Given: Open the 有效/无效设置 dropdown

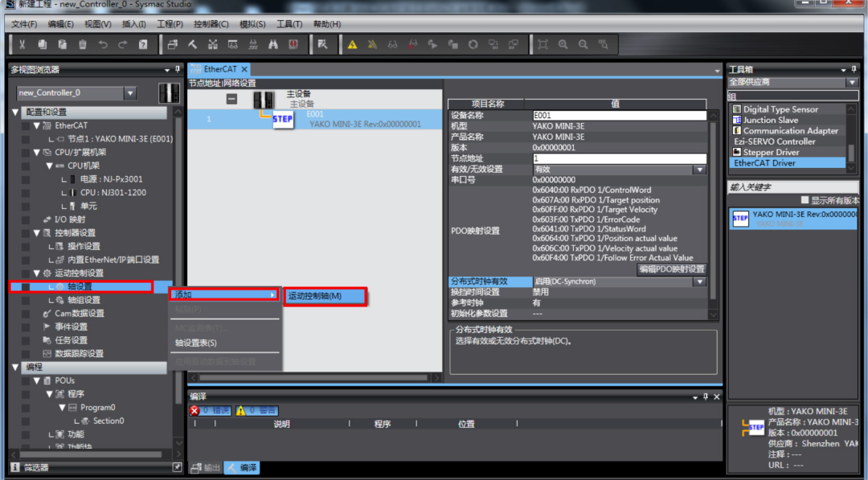Looking at the screenshot, I should pos(700,170).
